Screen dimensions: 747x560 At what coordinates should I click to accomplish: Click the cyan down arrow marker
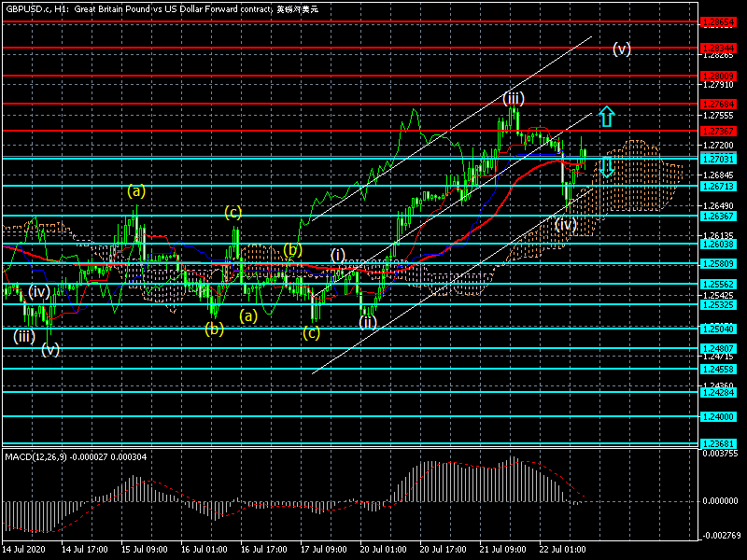(606, 167)
